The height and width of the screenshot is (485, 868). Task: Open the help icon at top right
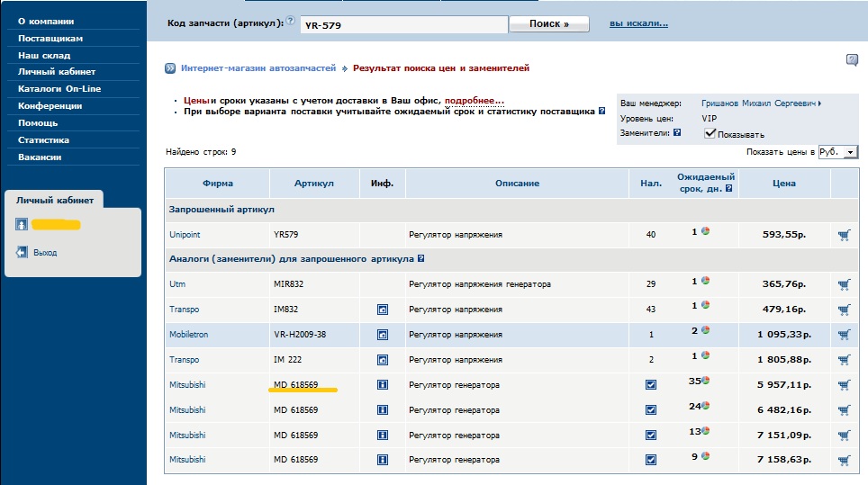click(852, 59)
